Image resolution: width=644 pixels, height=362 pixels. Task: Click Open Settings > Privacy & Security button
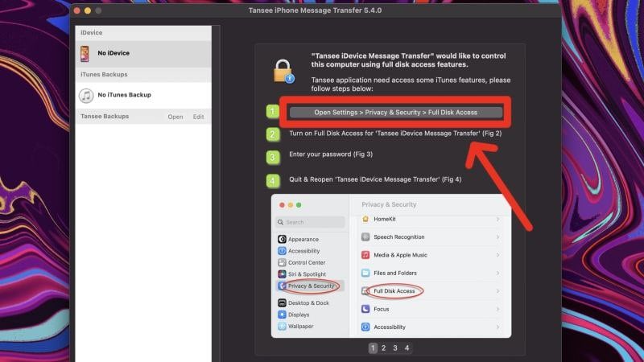395,113
